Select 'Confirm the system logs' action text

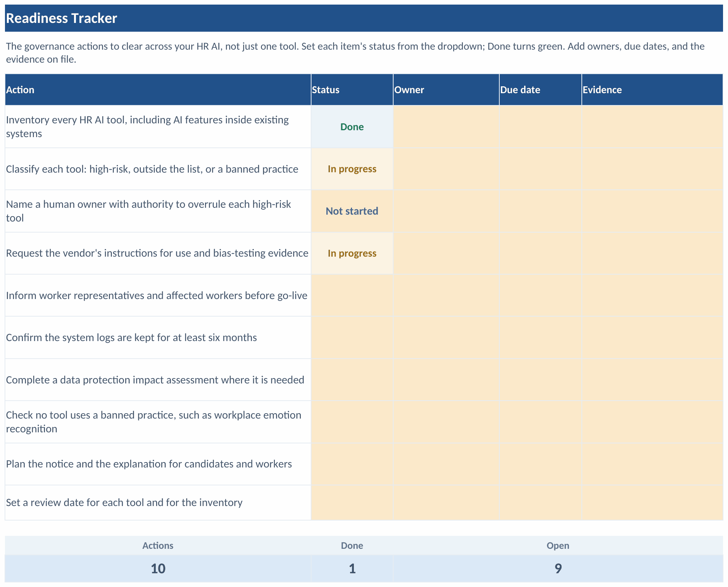pyautogui.click(x=131, y=338)
